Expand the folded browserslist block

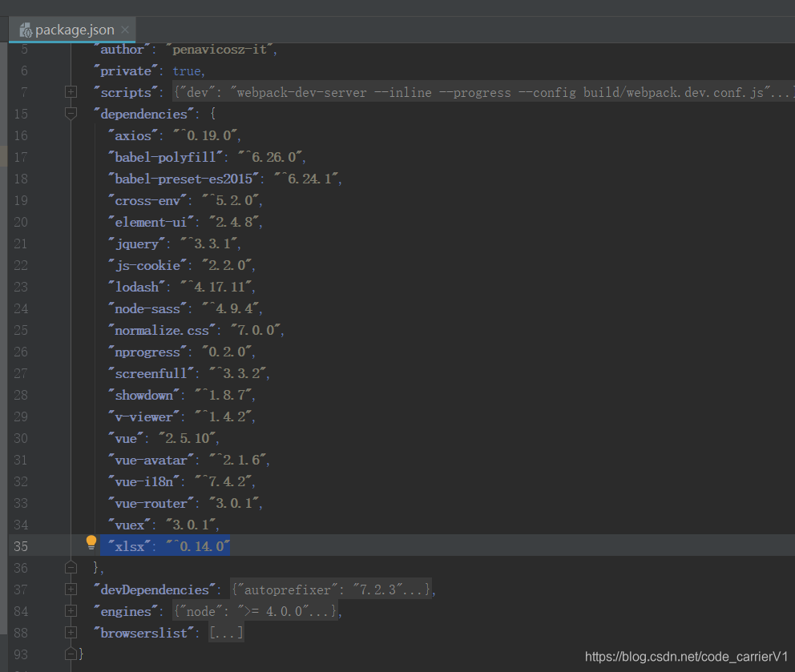tap(71, 633)
